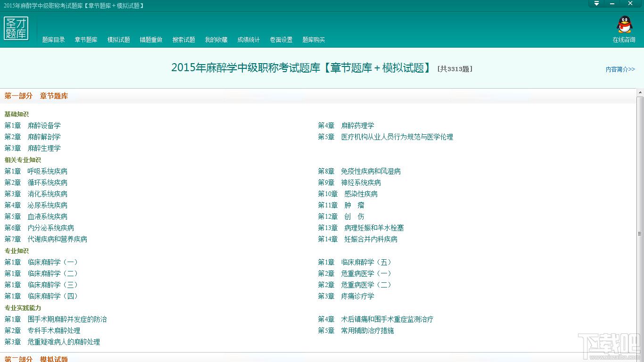
Task: Open the 模拟试题 menu item
Action: point(119,40)
